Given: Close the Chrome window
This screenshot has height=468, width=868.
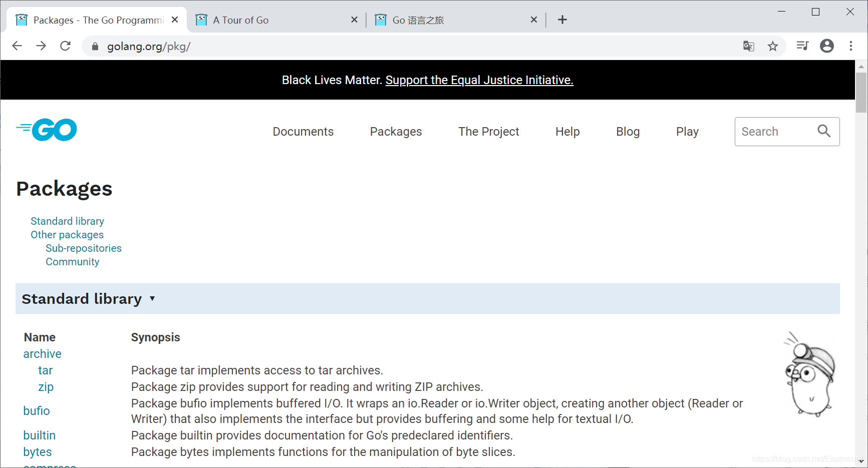Looking at the screenshot, I should click(850, 12).
